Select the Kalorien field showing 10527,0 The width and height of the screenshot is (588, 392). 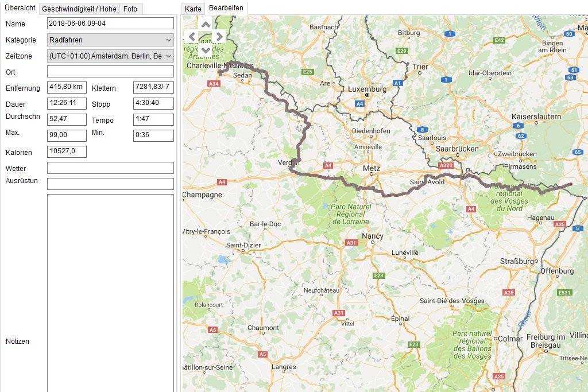coord(67,152)
